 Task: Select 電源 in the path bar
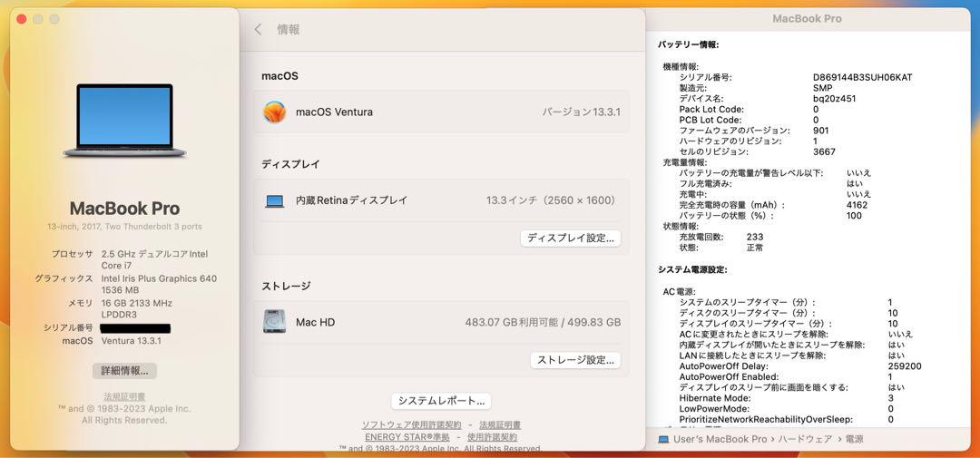click(855, 439)
